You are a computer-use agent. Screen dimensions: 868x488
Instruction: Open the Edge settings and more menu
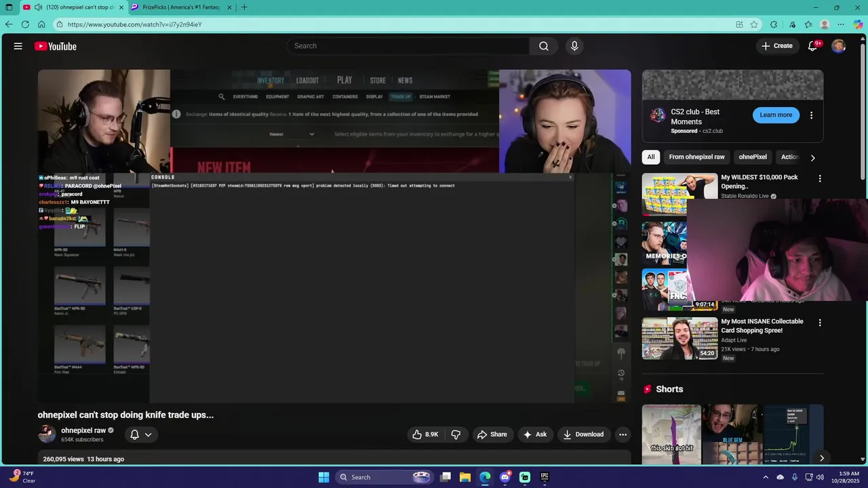coord(841,24)
